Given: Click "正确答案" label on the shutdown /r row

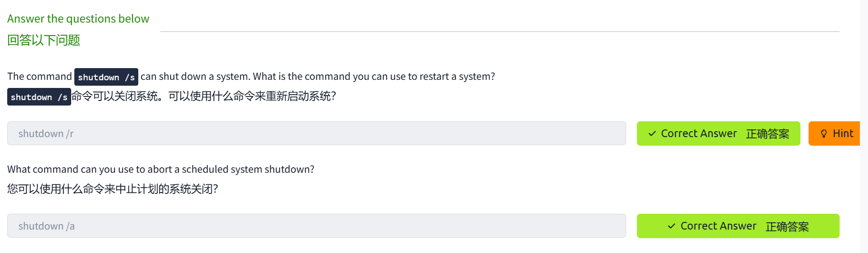Looking at the screenshot, I should click(x=768, y=134).
